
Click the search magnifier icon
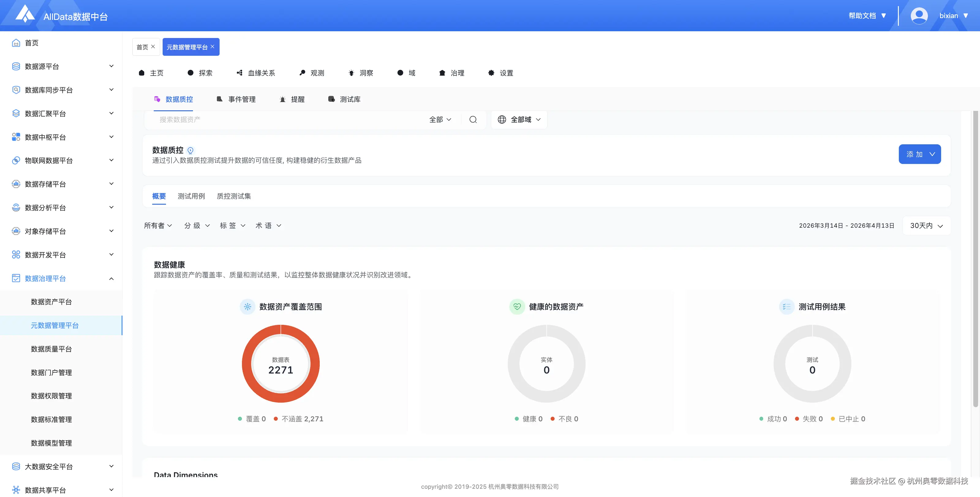(x=473, y=119)
